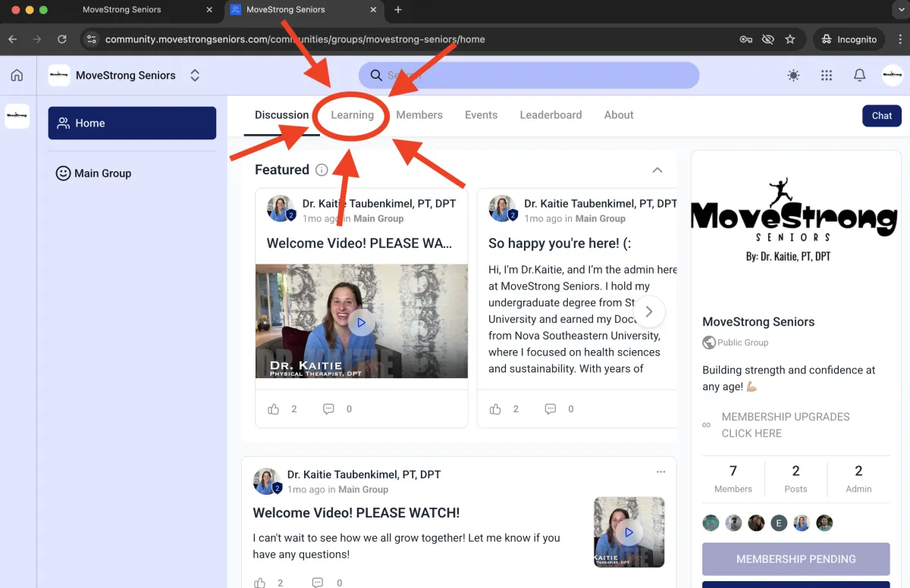The height and width of the screenshot is (588, 910).
Task: Click the info icon beside Featured
Action: 322,170
